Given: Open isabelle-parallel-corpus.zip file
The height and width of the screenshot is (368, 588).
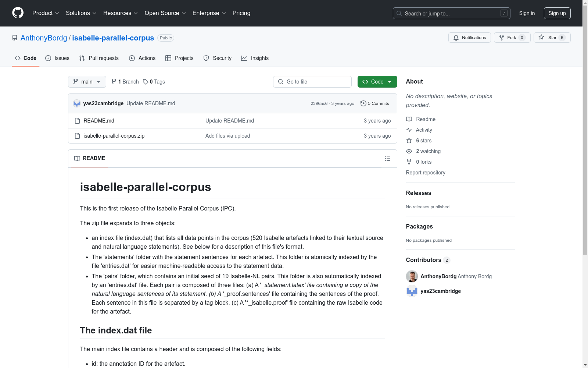Looking at the screenshot, I should tap(114, 136).
